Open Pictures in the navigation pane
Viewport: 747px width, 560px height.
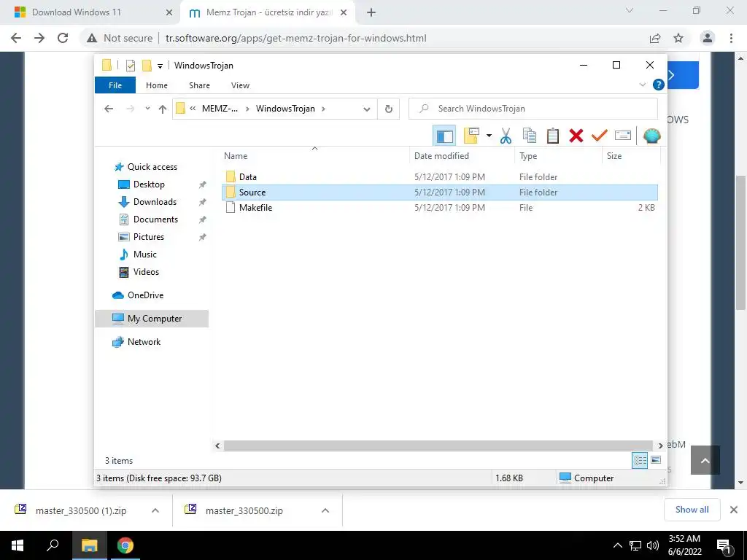pos(149,237)
